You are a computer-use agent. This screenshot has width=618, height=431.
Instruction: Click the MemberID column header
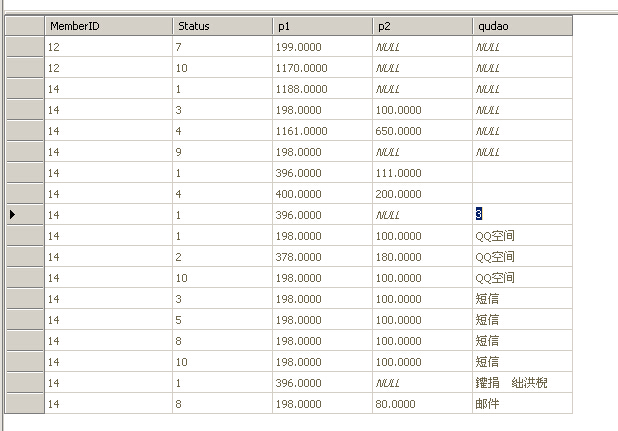click(107, 26)
